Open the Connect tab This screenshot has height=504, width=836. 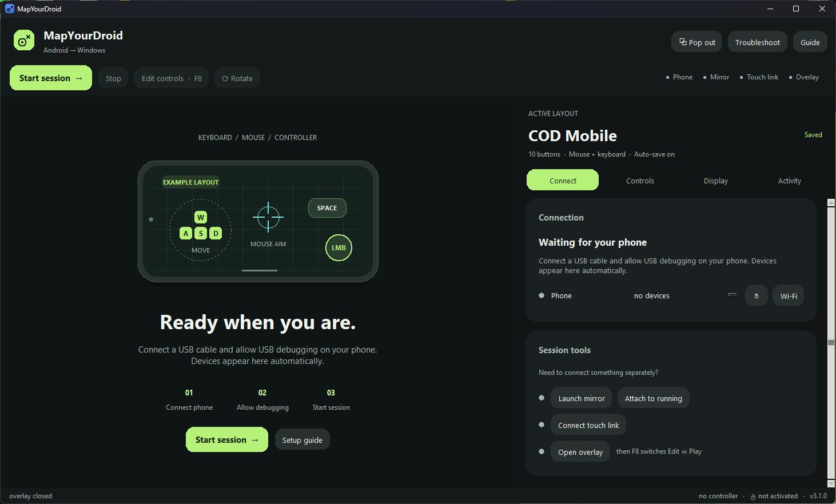coord(563,181)
